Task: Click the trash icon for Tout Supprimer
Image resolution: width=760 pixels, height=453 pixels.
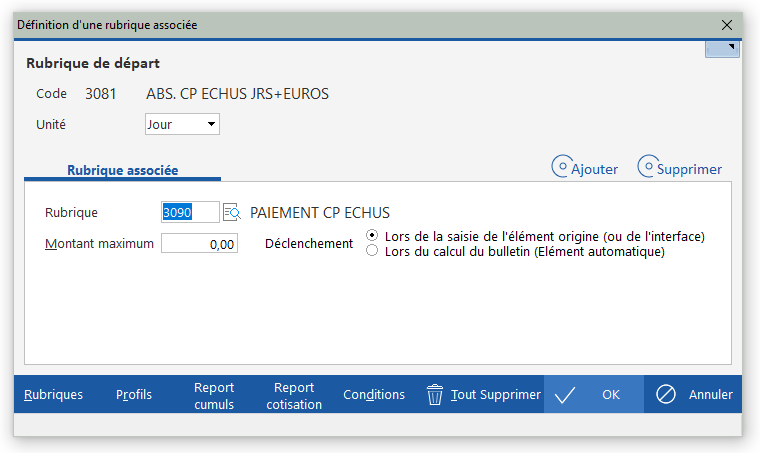Action: pyautogui.click(x=435, y=394)
